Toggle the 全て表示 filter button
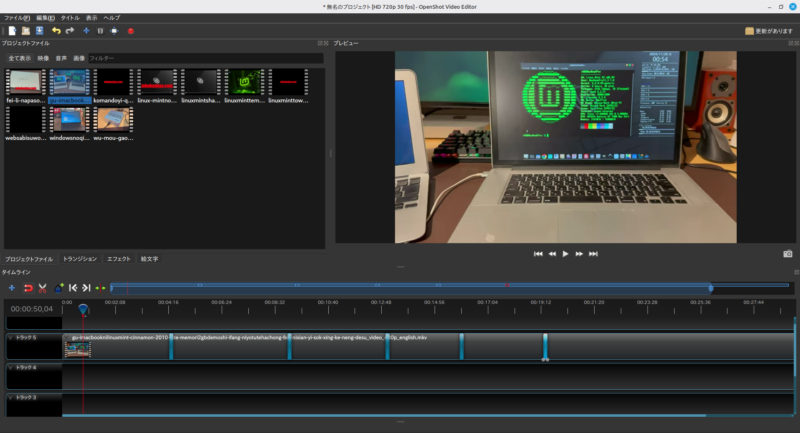 [x=20, y=59]
